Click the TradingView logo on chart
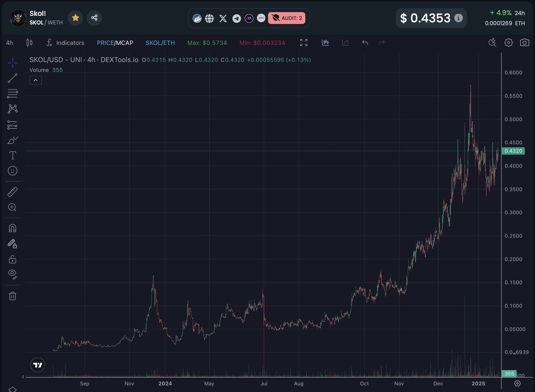 (38, 365)
